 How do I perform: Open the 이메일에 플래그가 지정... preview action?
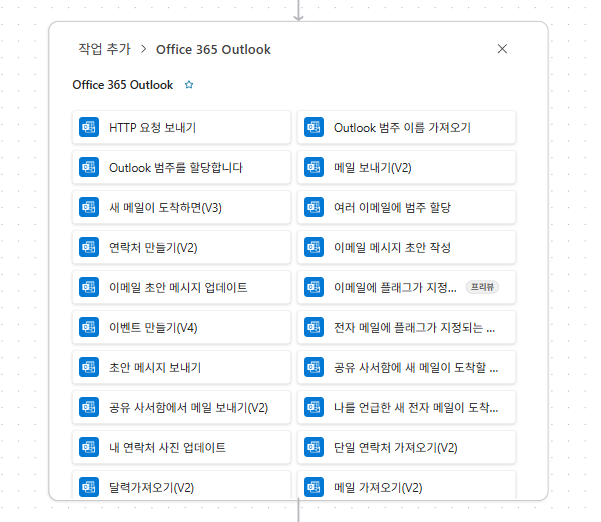tap(406, 287)
